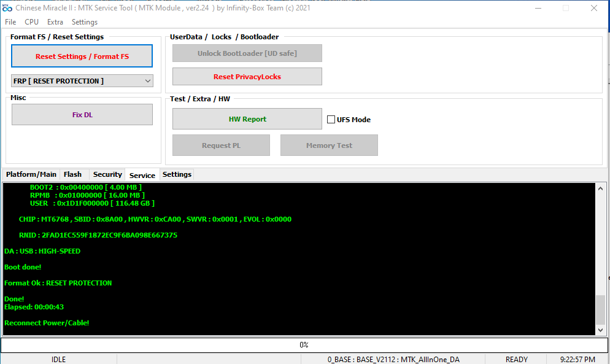Switch to the Platform/Main tab
Screen dimensions: 610x364
(31, 174)
